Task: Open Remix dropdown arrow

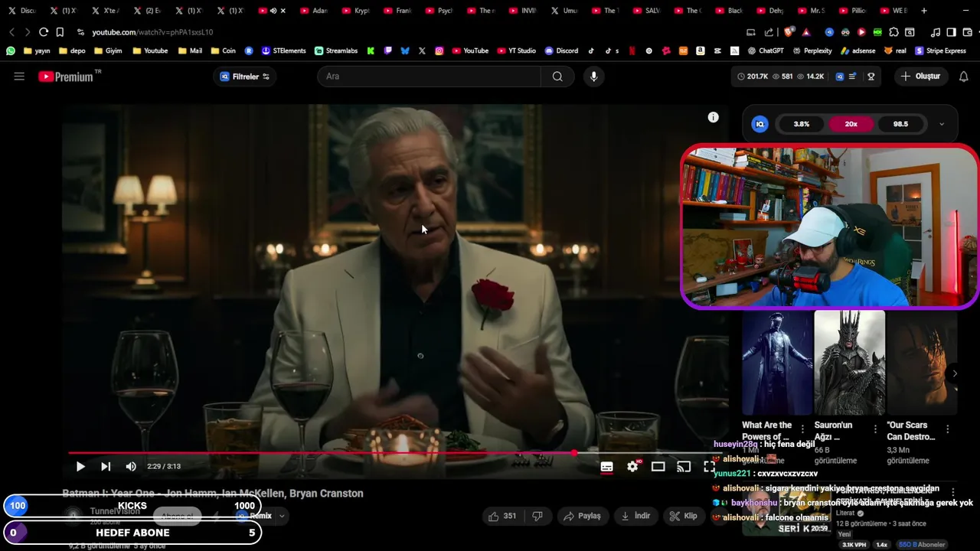Action: click(282, 516)
